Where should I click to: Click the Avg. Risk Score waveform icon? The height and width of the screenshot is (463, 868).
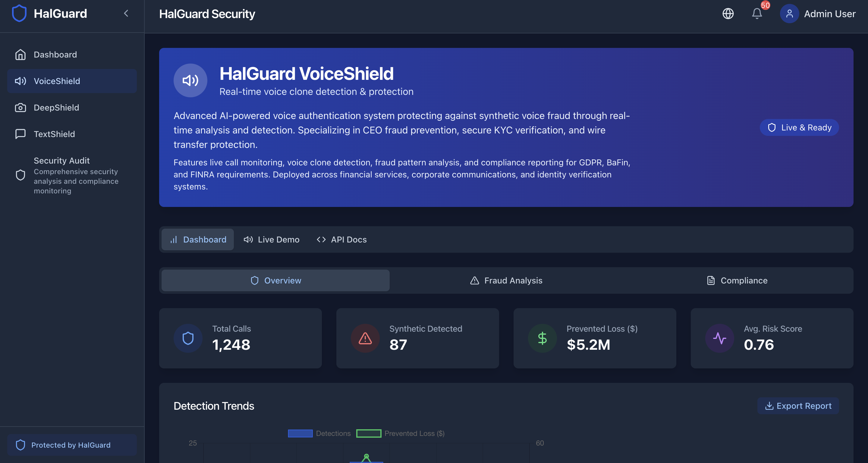coord(720,338)
